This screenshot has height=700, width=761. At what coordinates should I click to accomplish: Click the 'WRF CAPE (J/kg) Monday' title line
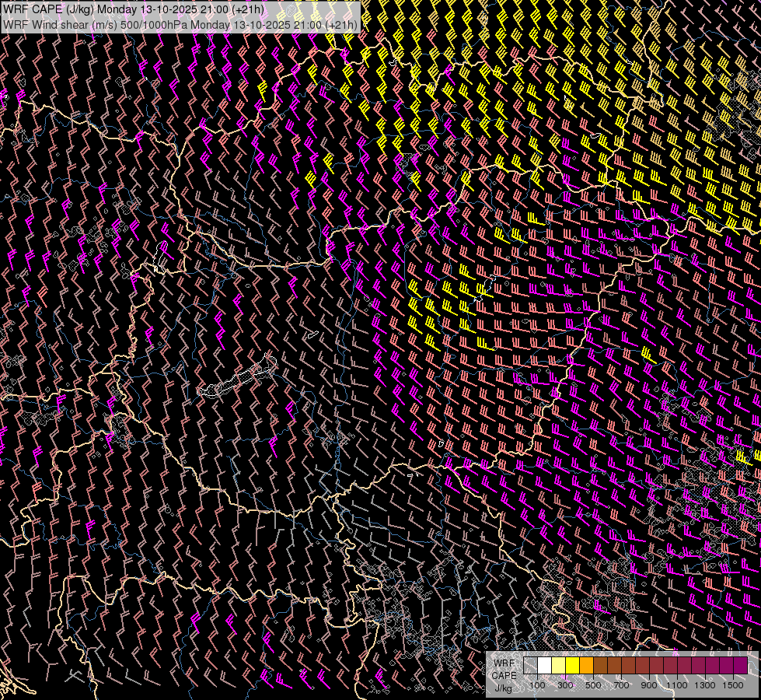pos(134,9)
